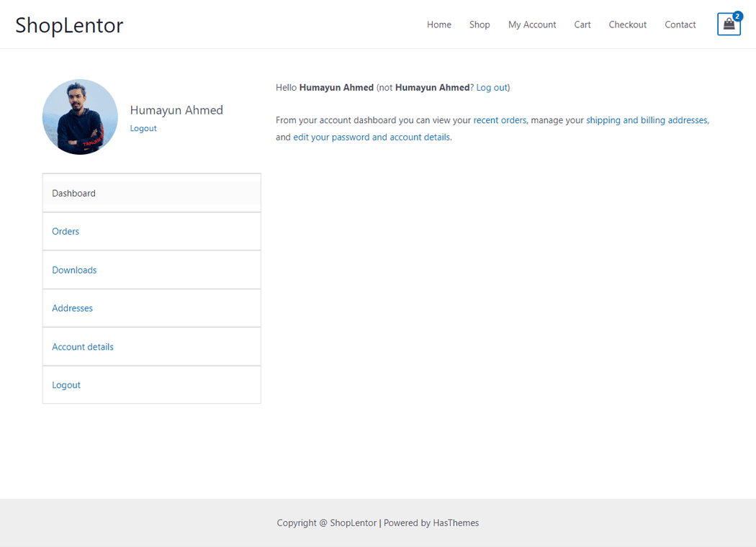Screen dimensions: 756x547
Task: Open the shopping cart bag icon
Action: pyautogui.click(x=729, y=24)
